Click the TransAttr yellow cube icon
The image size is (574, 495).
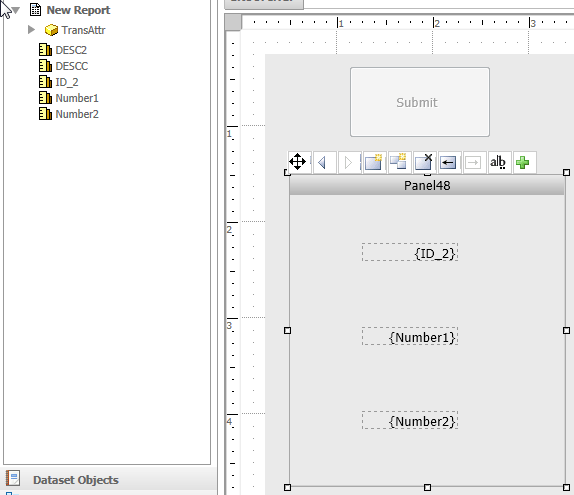tap(51, 30)
